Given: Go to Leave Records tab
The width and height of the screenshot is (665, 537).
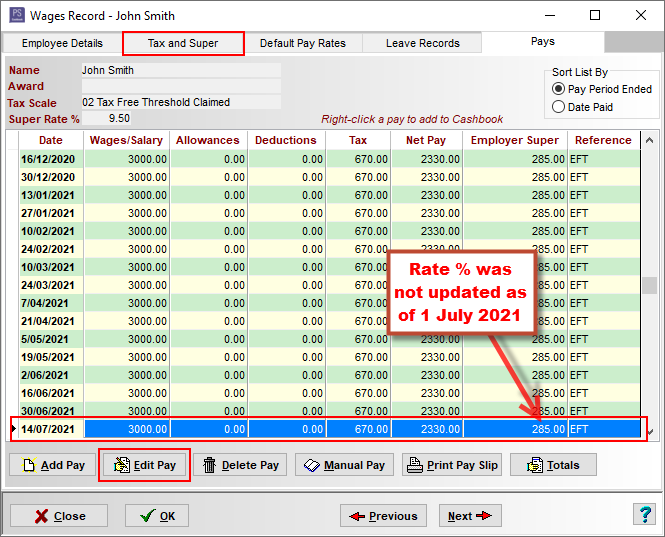Looking at the screenshot, I should click(x=422, y=43).
